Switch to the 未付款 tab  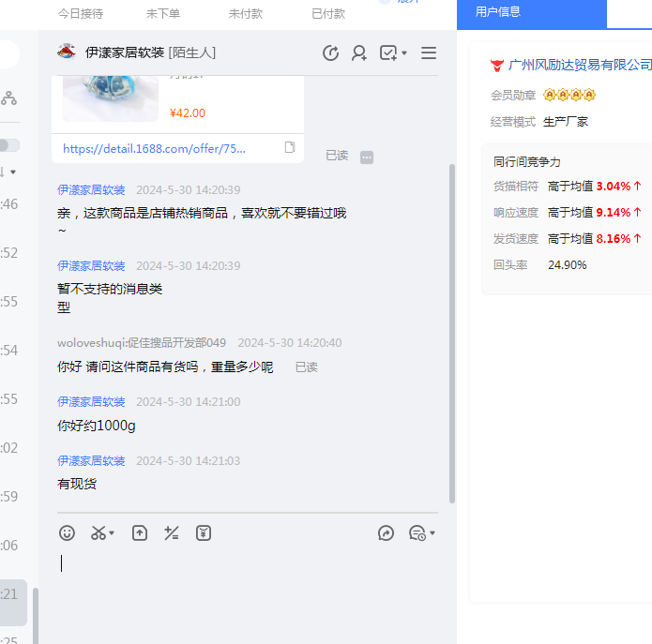tap(246, 14)
